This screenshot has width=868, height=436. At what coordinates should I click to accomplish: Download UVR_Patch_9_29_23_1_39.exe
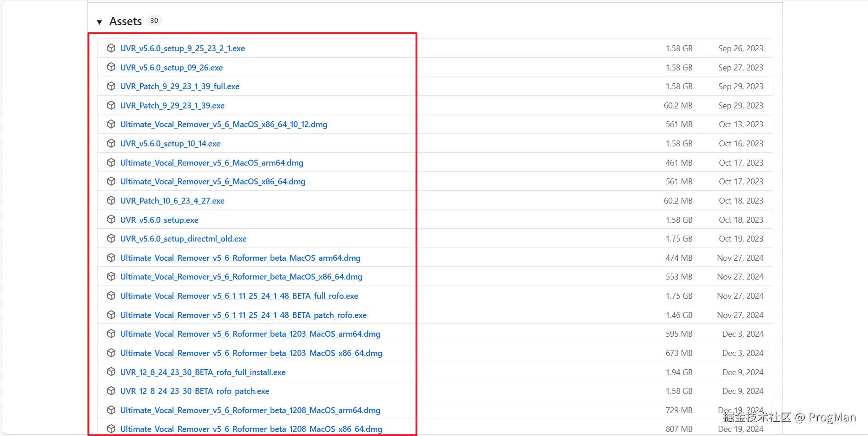click(173, 106)
